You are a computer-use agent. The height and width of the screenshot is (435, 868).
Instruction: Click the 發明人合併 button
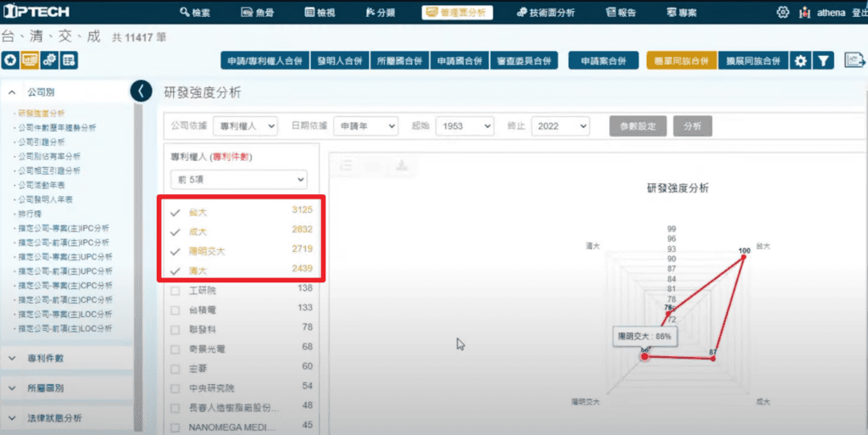(x=340, y=61)
